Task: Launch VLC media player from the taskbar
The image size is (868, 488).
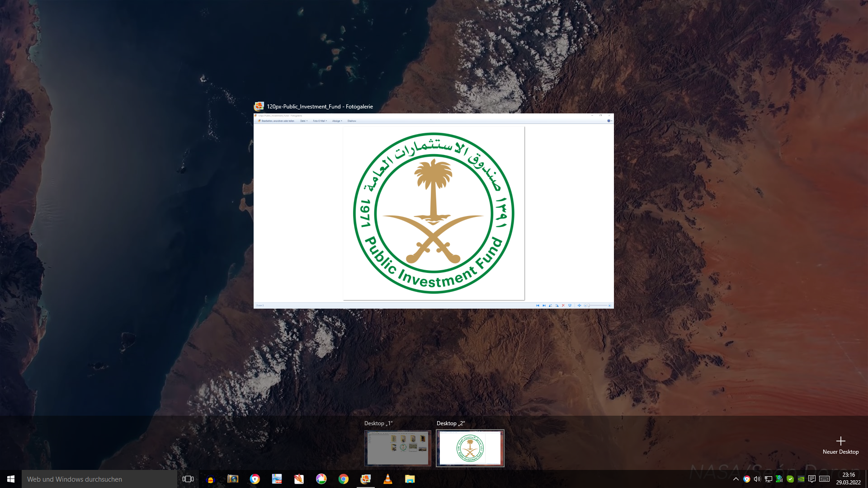Action: point(387,479)
